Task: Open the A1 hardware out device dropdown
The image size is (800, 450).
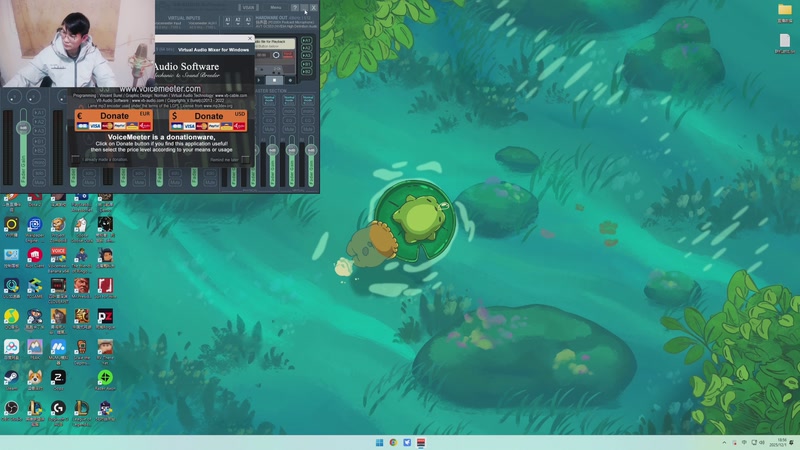Action: (x=228, y=21)
